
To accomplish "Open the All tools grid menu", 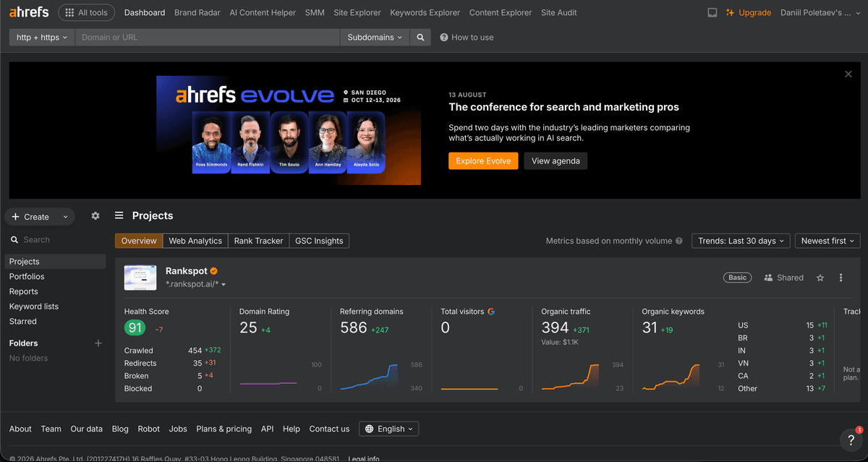I will (86, 12).
